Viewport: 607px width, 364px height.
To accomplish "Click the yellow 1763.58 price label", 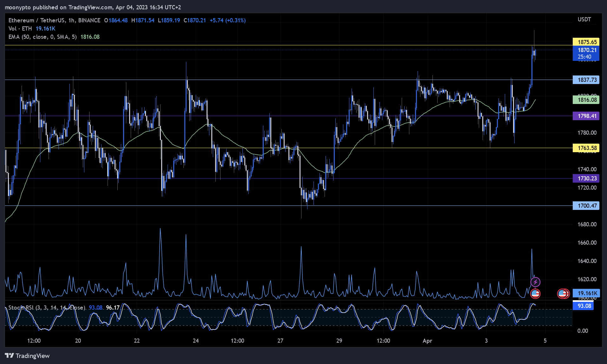I will pos(586,148).
